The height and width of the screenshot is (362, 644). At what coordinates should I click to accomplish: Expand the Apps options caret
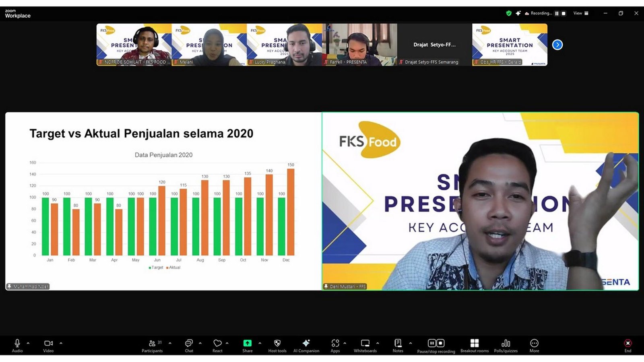pos(345,343)
